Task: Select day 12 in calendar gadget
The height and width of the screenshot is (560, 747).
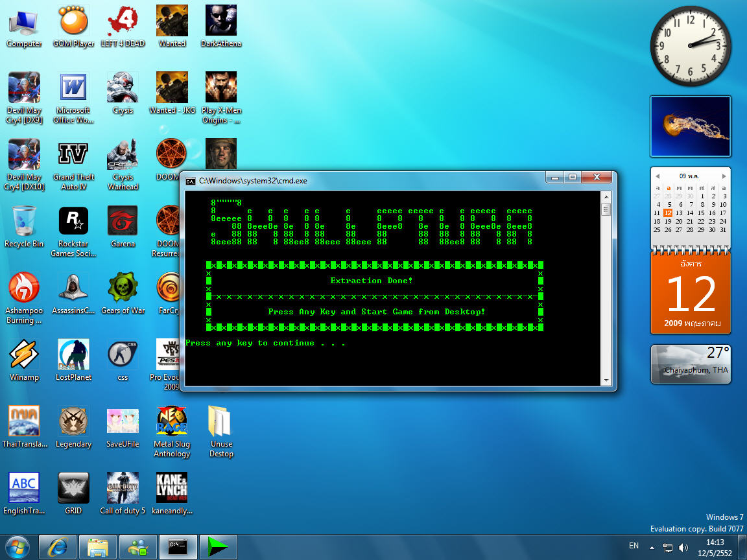Action: (x=668, y=213)
